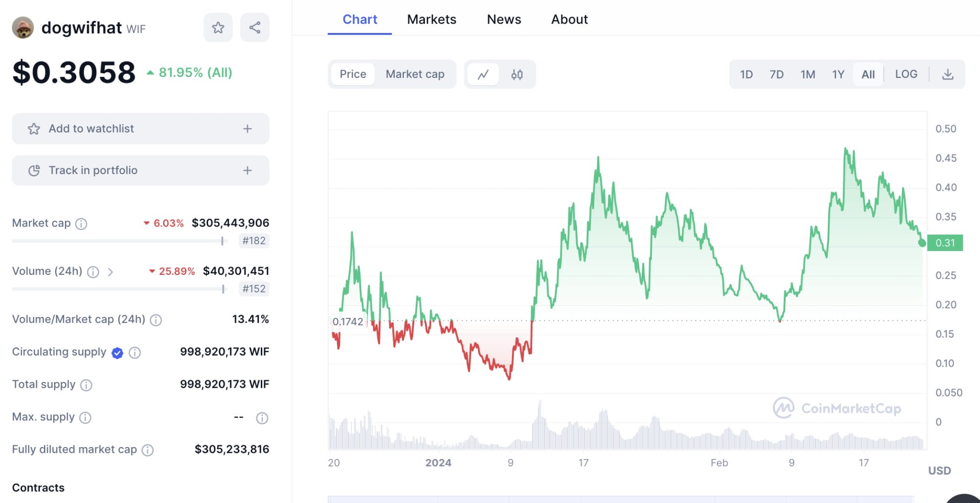Screen dimensions: 980x503
Task: Show info for Market cap
Action: [81, 224]
